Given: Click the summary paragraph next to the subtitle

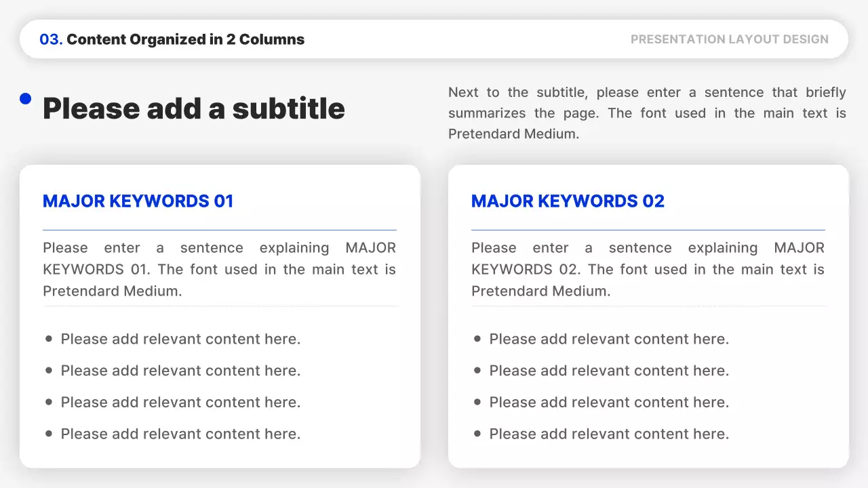Looking at the screenshot, I should [647, 113].
